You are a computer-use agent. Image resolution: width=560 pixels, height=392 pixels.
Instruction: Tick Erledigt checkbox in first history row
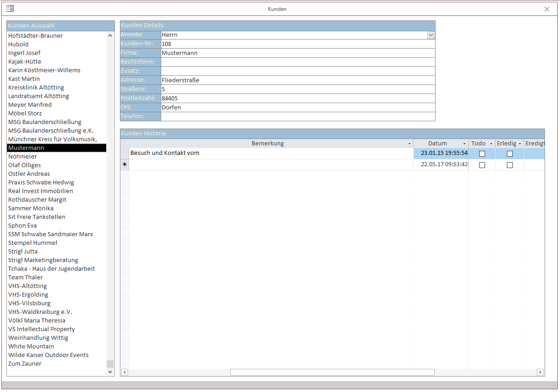[x=510, y=154]
